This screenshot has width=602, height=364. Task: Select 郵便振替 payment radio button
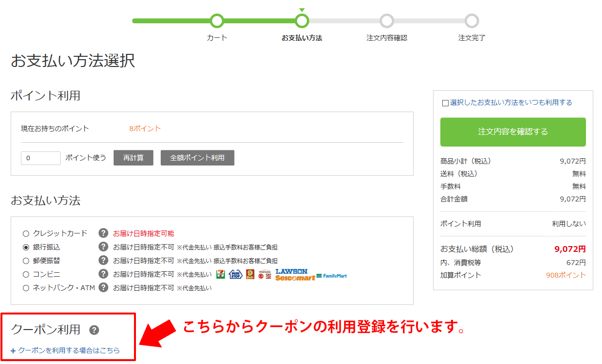point(26,261)
